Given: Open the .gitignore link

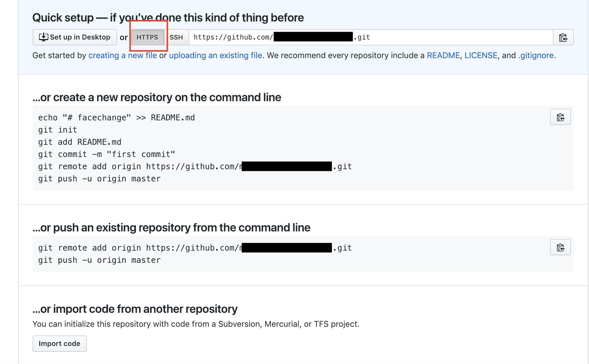Looking at the screenshot, I should pyautogui.click(x=535, y=55).
